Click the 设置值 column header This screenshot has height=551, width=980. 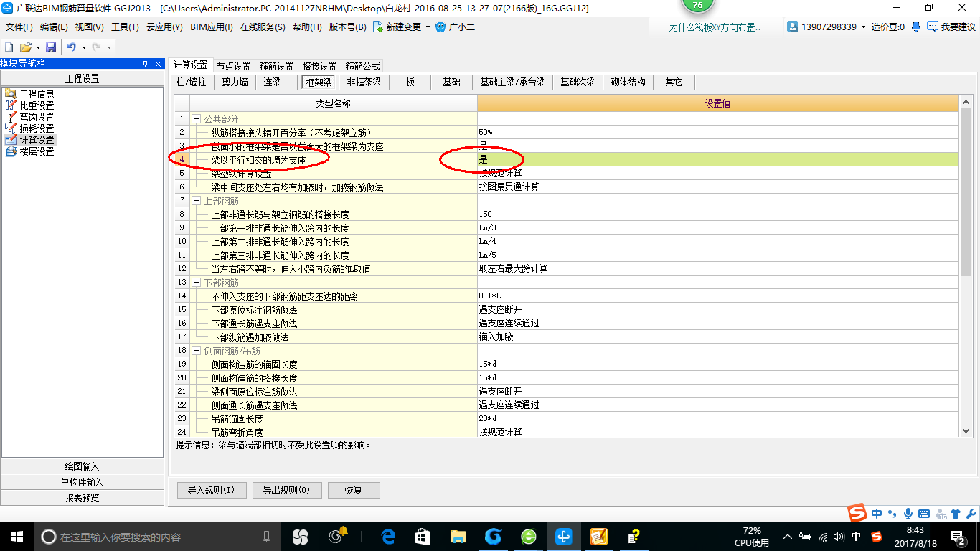pyautogui.click(x=717, y=104)
